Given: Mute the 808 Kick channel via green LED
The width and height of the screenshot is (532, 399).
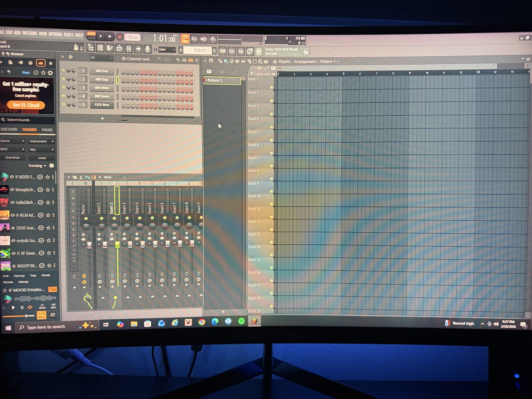Looking at the screenshot, I should tap(63, 70).
